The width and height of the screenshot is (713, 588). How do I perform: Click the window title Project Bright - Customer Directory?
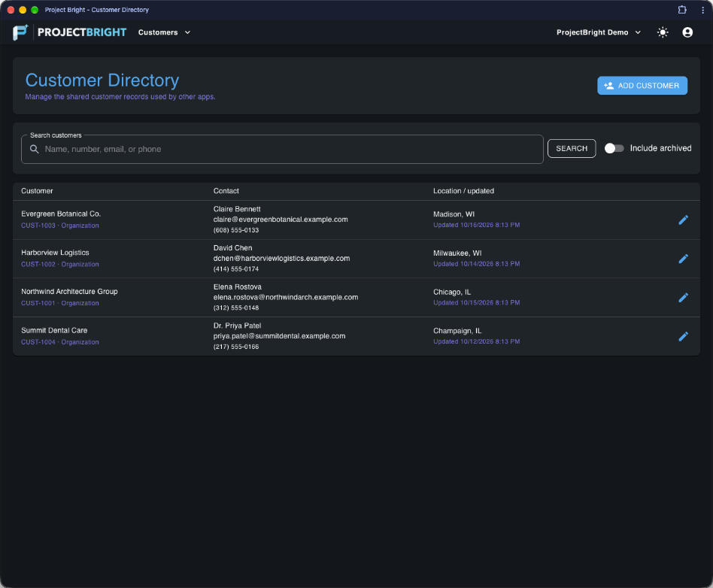click(97, 10)
